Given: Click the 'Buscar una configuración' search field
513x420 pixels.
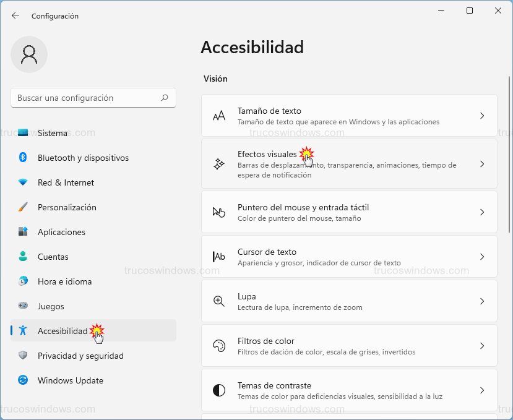Looking at the screenshot, I should click(x=93, y=98).
